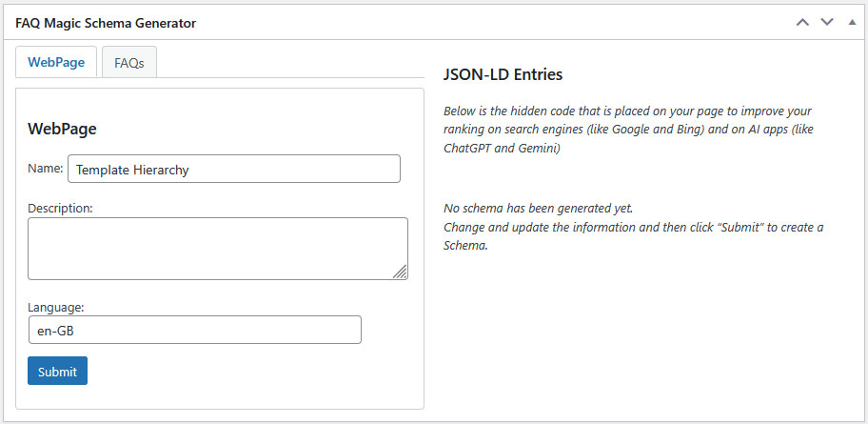
Task: Click the WebPage section heading
Action: (62, 129)
